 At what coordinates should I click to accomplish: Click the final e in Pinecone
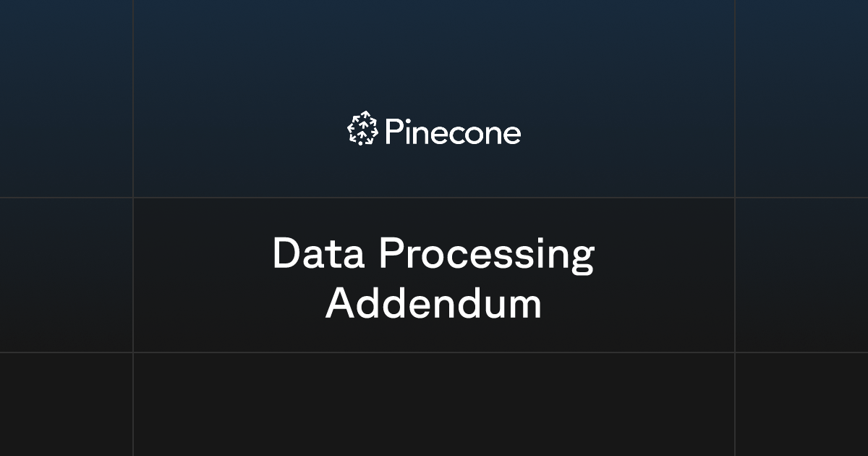pyautogui.click(x=511, y=135)
